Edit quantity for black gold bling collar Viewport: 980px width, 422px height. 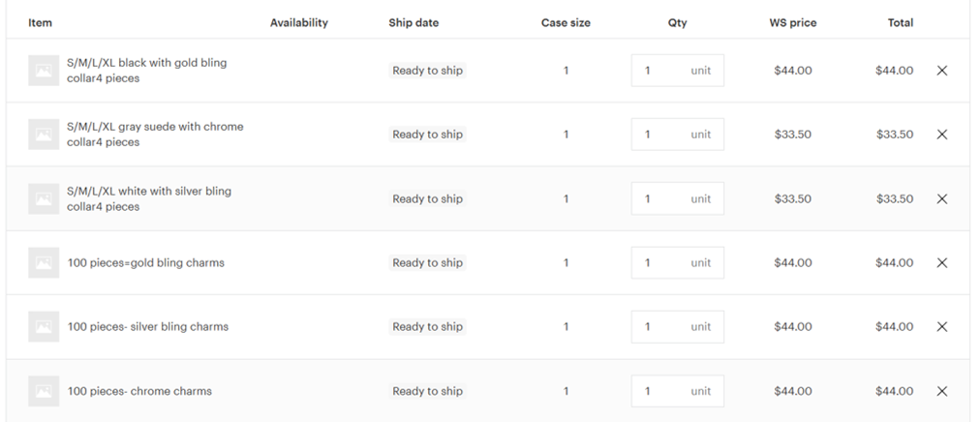658,71
